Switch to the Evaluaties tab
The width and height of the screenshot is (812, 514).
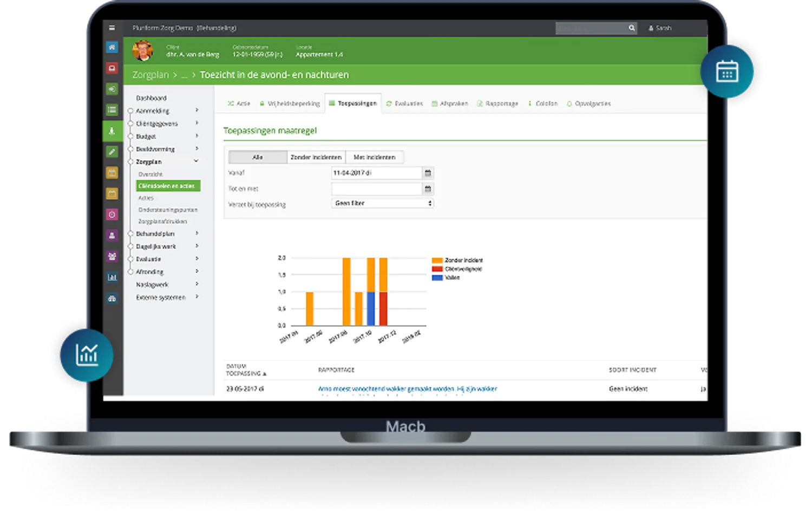pos(404,103)
